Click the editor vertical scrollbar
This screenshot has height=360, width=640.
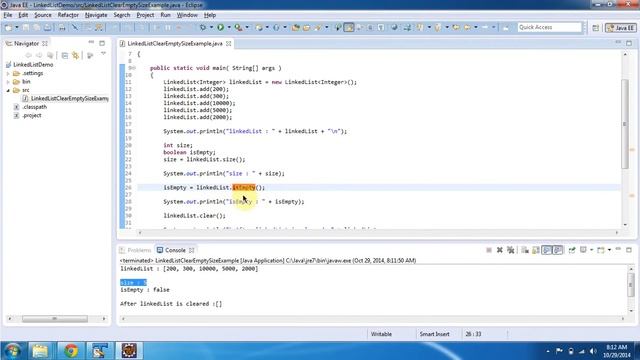[625, 124]
